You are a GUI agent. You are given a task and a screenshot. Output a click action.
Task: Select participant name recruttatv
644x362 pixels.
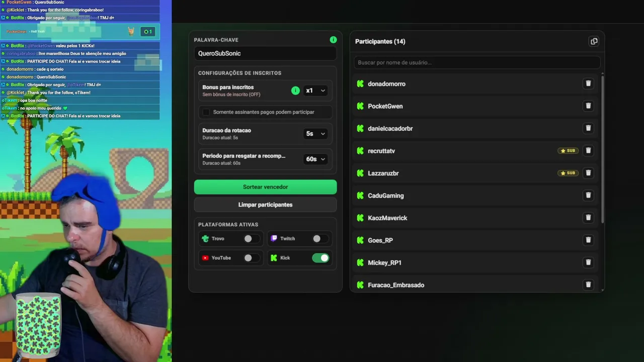click(381, 151)
